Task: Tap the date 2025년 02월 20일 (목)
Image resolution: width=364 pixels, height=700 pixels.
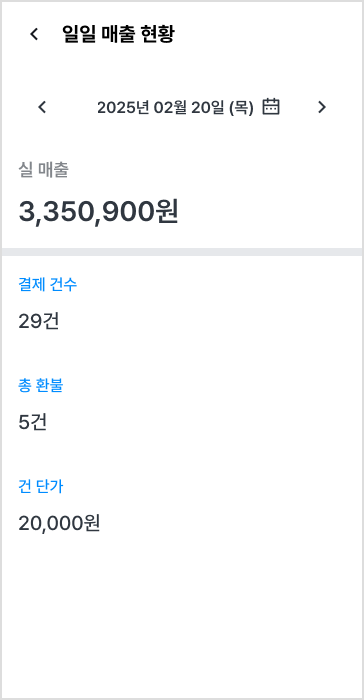Action: [175, 108]
